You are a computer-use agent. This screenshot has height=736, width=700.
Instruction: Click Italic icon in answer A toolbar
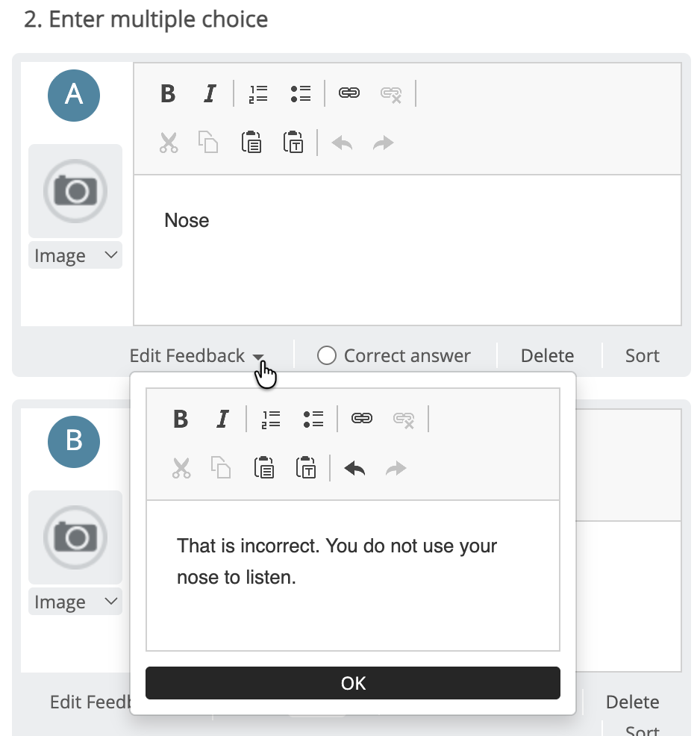point(210,93)
